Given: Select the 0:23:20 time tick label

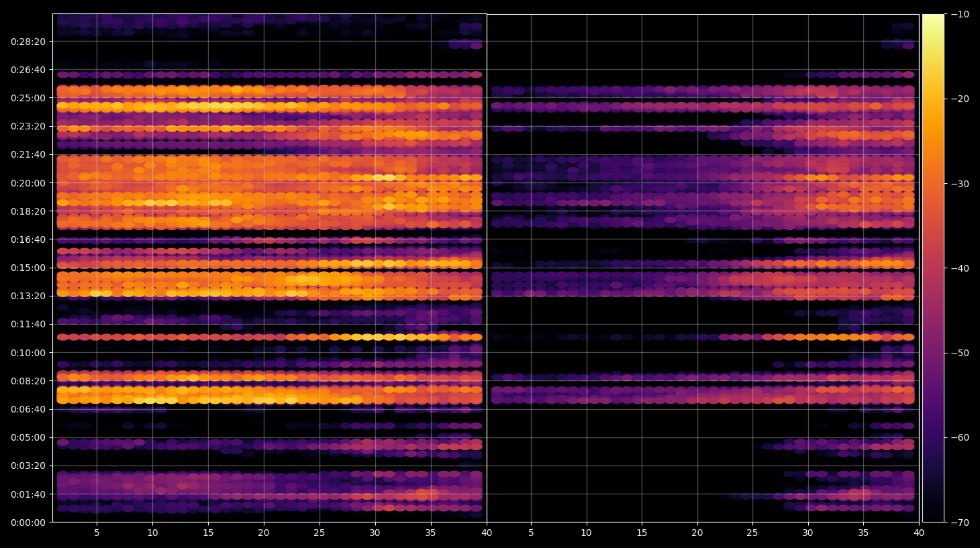Looking at the screenshot, I should [x=28, y=126].
